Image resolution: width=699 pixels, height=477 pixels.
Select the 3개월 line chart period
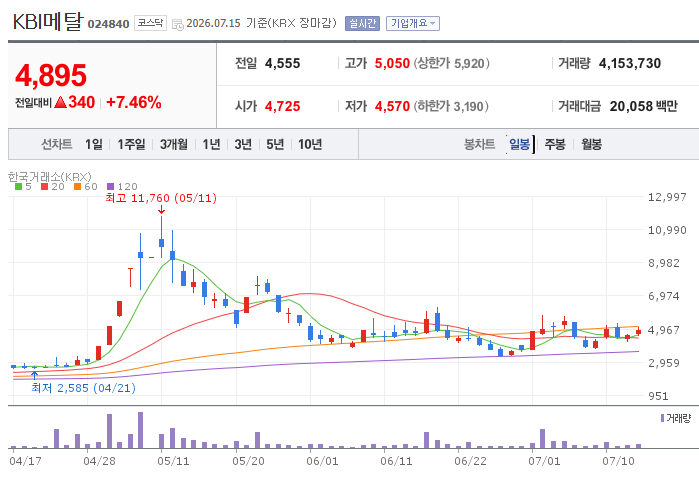coord(173,144)
